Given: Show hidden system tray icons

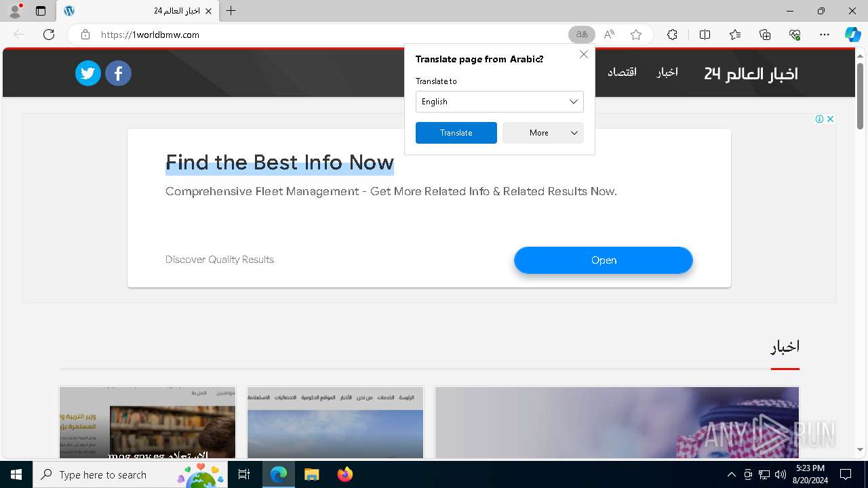Looking at the screenshot, I should (x=731, y=474).
